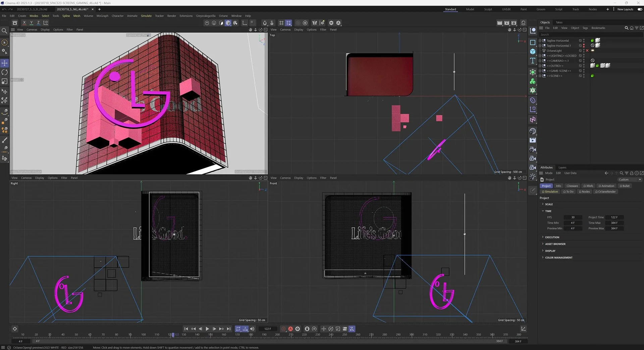
Task: Expand Tagline Horizontal object tree
Action: pos(540,41)
